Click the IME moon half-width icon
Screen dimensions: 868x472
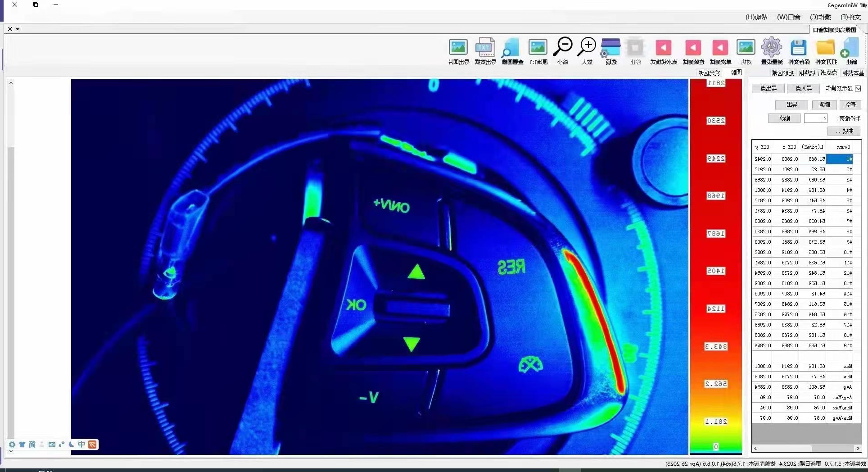click(72, 445)
